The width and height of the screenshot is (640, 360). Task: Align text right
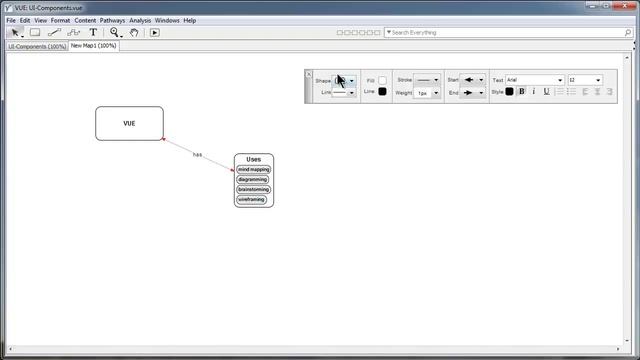coord(610,91)
